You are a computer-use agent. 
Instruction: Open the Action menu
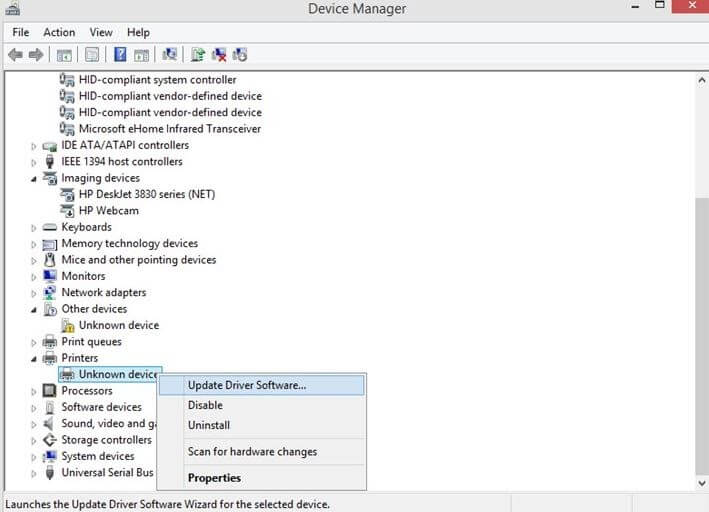coord(59,33)
